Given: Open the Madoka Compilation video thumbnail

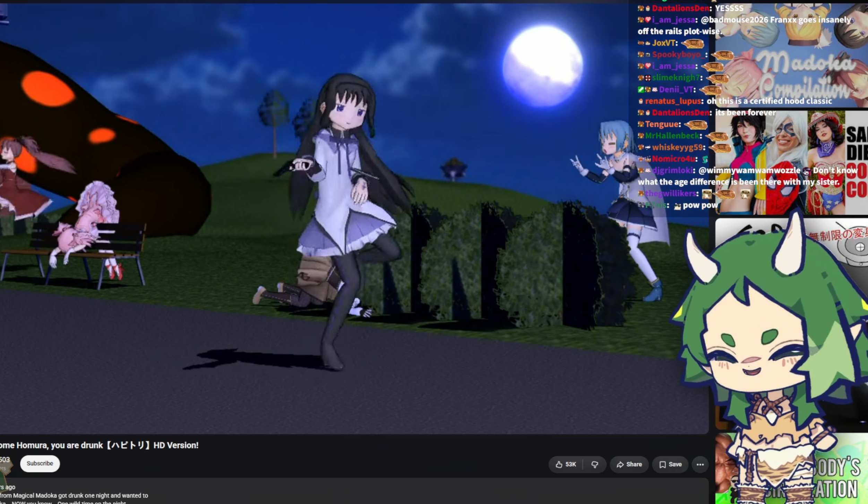Looking at the screenshot, I should (792, 55).
